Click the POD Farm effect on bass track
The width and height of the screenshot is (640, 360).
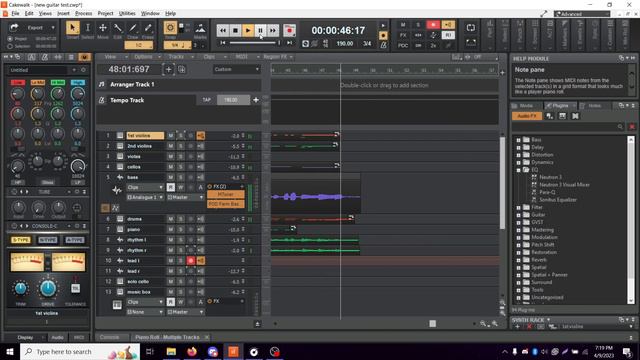tap(226, 204)
